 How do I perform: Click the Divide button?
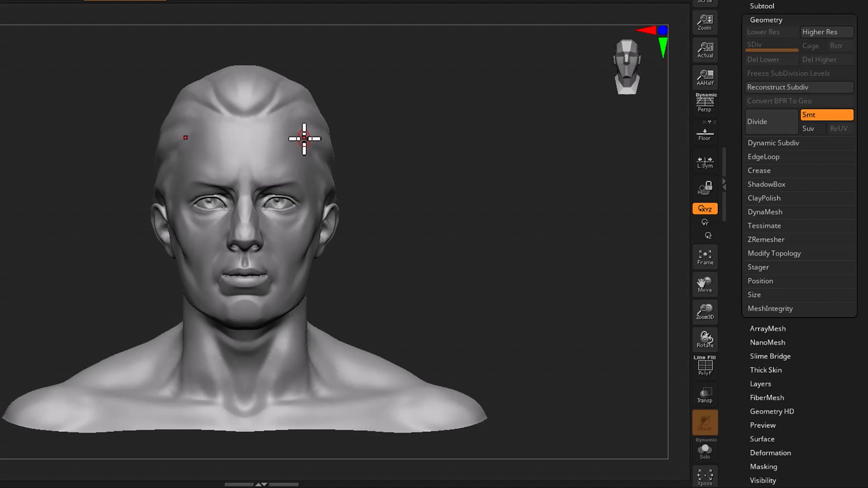pyautogui.click(x=771, y=121)
